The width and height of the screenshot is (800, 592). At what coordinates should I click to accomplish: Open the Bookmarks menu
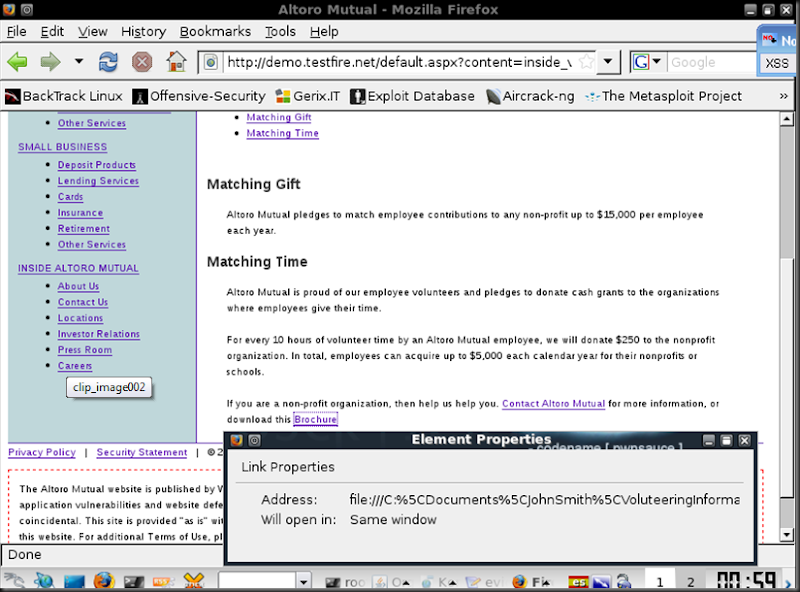(215, 32)
